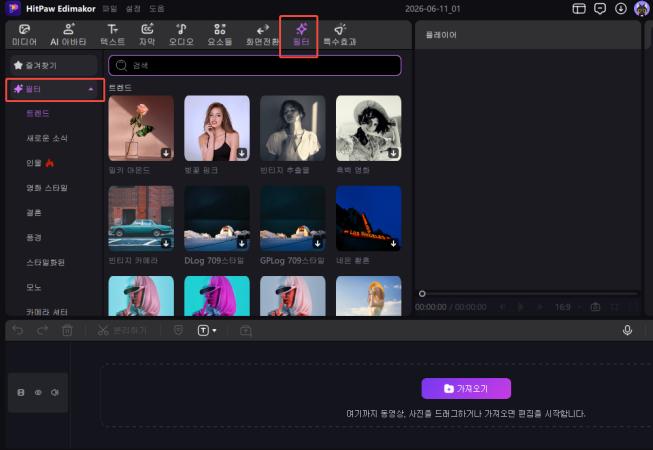Select the 인물 category with flame icon
Image resolution: width=653 pixels, height=450 pixels.
coord(40,163)
